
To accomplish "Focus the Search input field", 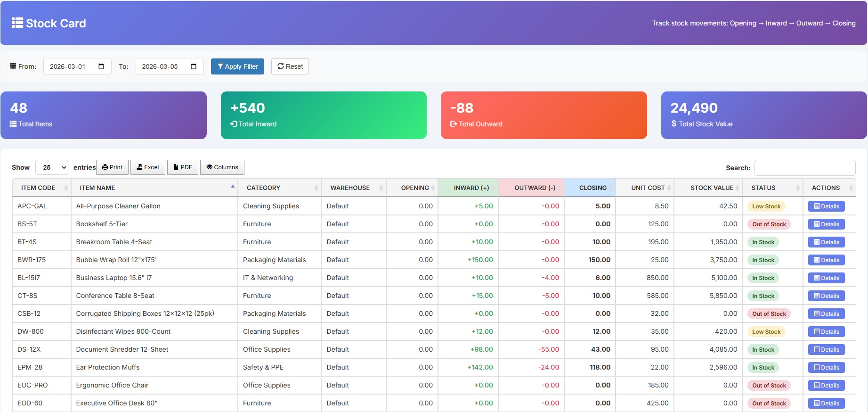I will pyautogui.click(x=804, y=168).
